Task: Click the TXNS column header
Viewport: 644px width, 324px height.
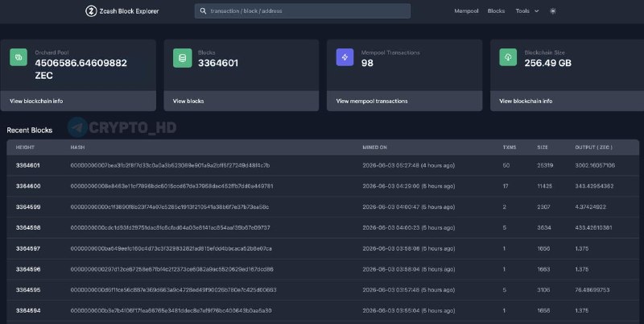Action: 510,147
